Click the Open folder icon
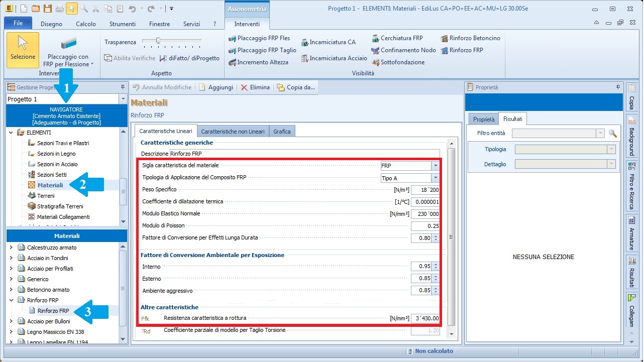The width and height of the screenshot is (644, 362). click(35, 9)
